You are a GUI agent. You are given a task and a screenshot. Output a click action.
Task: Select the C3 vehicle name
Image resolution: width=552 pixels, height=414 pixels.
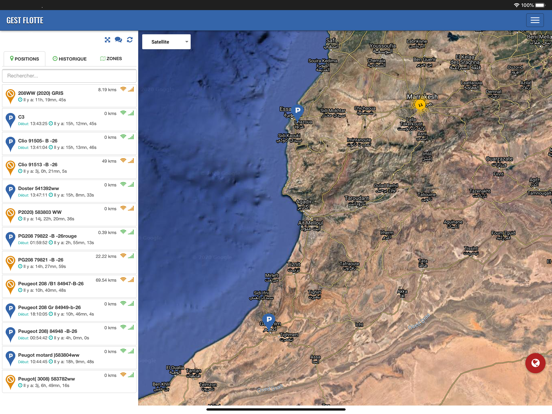coord(21,117)
